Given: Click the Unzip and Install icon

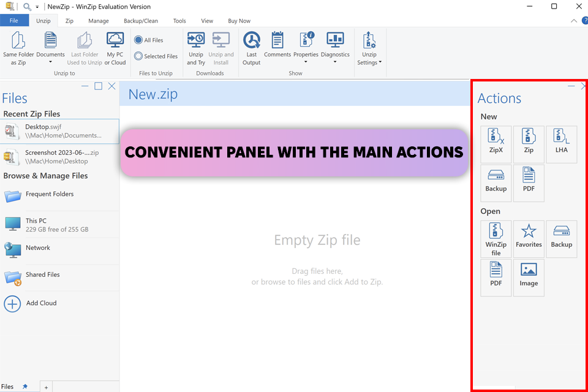Looking at the screenshot, I should [221, 40].
